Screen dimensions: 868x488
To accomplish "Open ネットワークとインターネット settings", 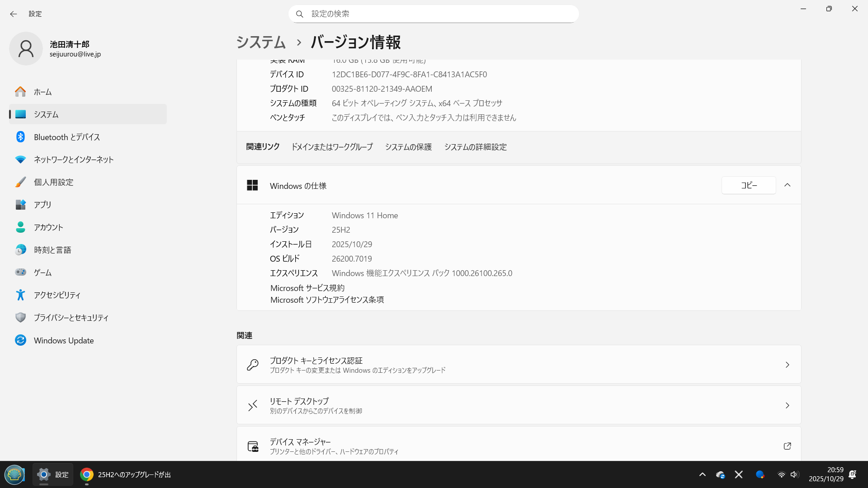I will pos(88,160).
